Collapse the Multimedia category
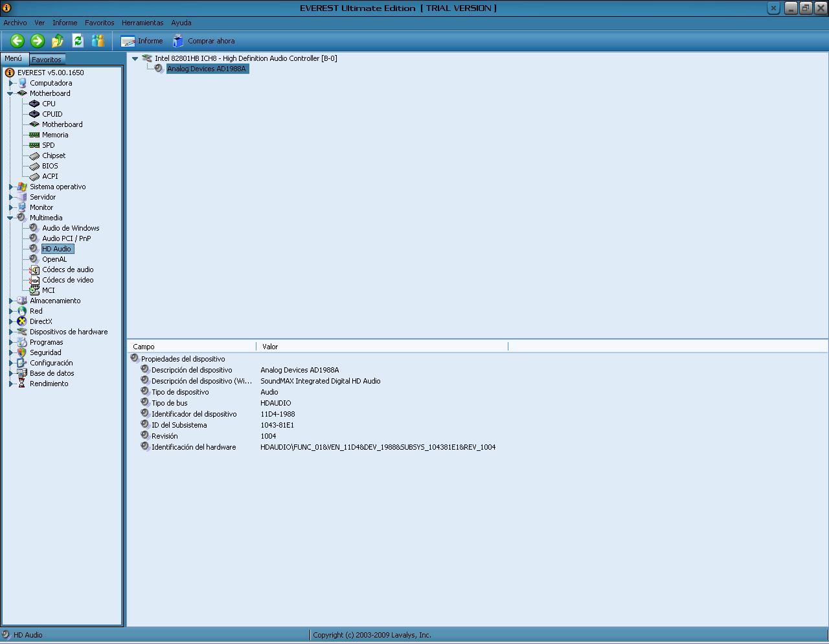Screen dimensions: 829x644 coord(10,218)
